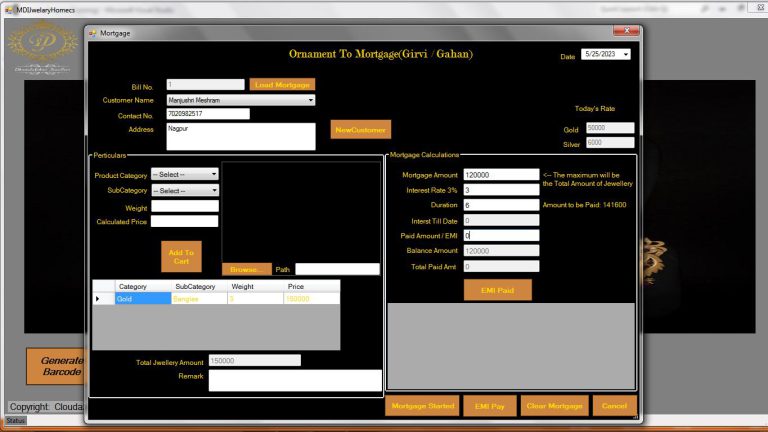Select the Gold row in cart table
Screen dimensions: 768x432
143,299
